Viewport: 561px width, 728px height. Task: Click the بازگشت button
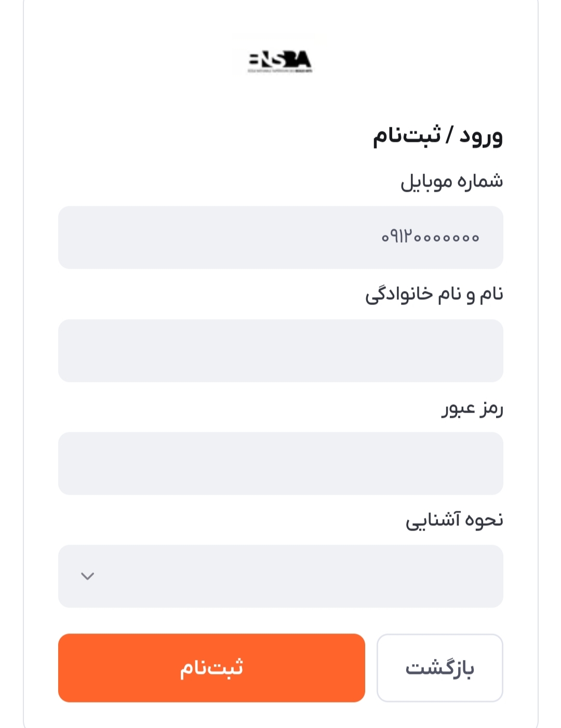point(439,668)
